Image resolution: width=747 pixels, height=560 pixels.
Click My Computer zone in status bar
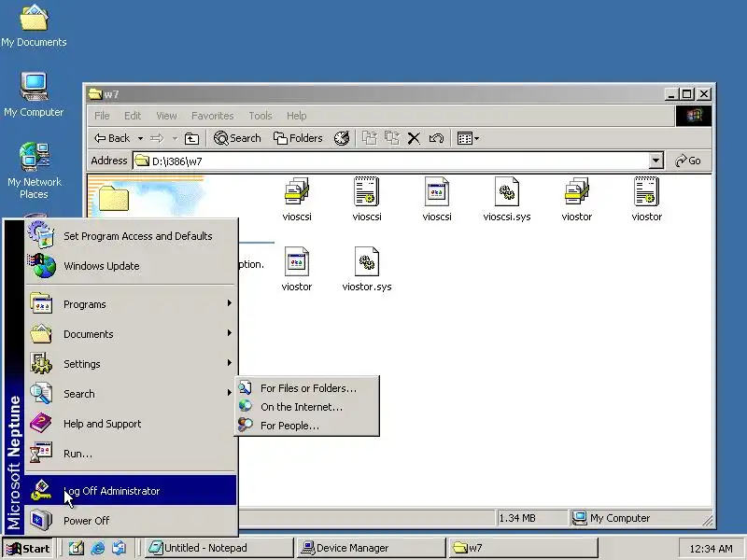tap(636, 518)
